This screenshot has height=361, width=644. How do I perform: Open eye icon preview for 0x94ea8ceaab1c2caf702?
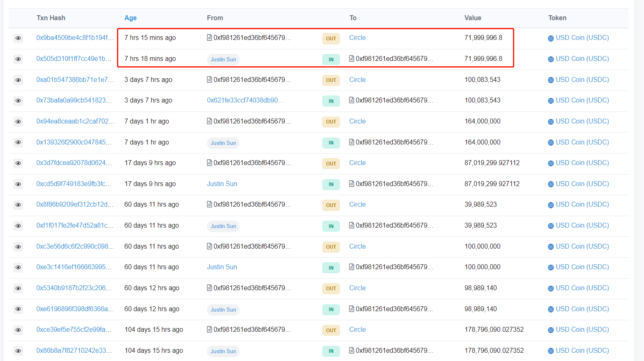click(x=18, y=122)
